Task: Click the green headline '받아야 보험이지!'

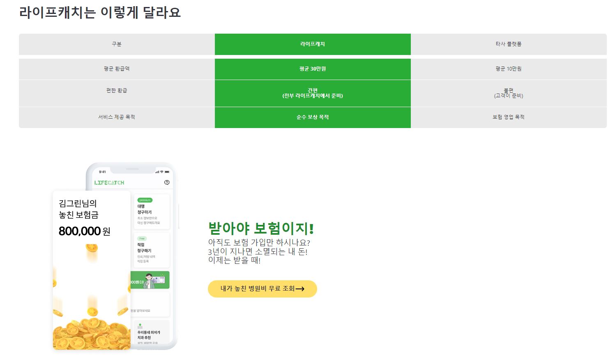Action: tap(261, 228)
